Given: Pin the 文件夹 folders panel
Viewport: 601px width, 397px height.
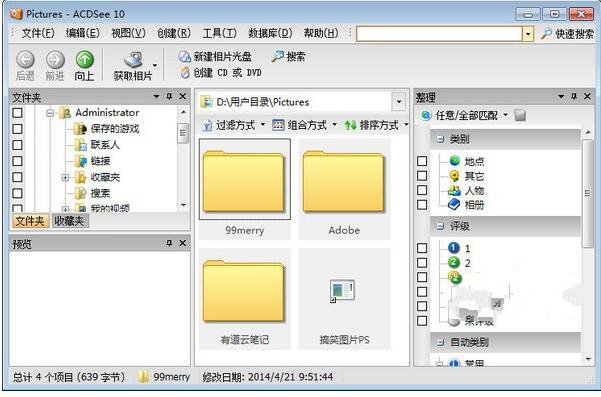Looking at the screenshot, I should [169, 97].
